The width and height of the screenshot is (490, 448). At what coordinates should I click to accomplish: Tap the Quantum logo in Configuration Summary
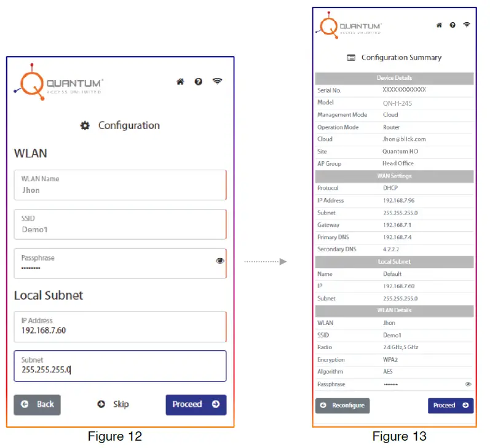(x=349, y=26)
